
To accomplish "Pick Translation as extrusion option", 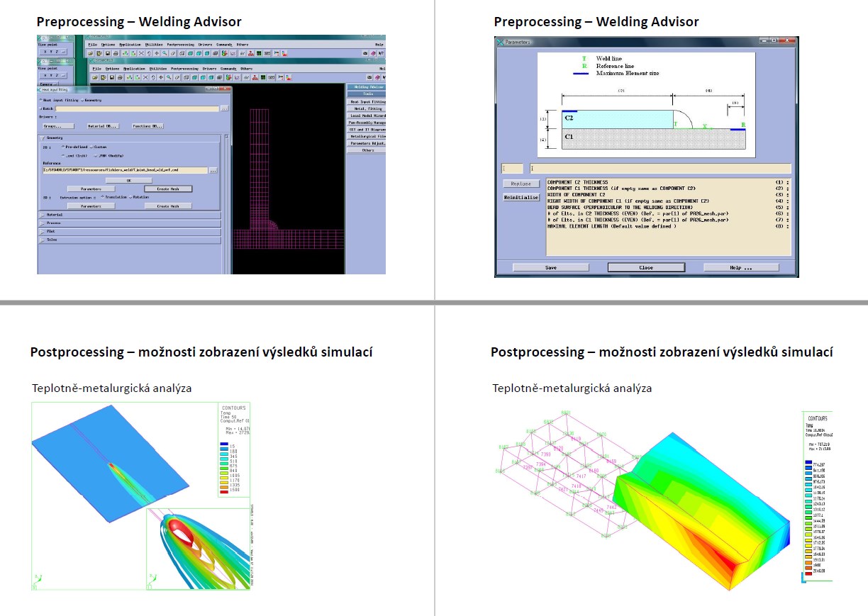I will [103, 197].
